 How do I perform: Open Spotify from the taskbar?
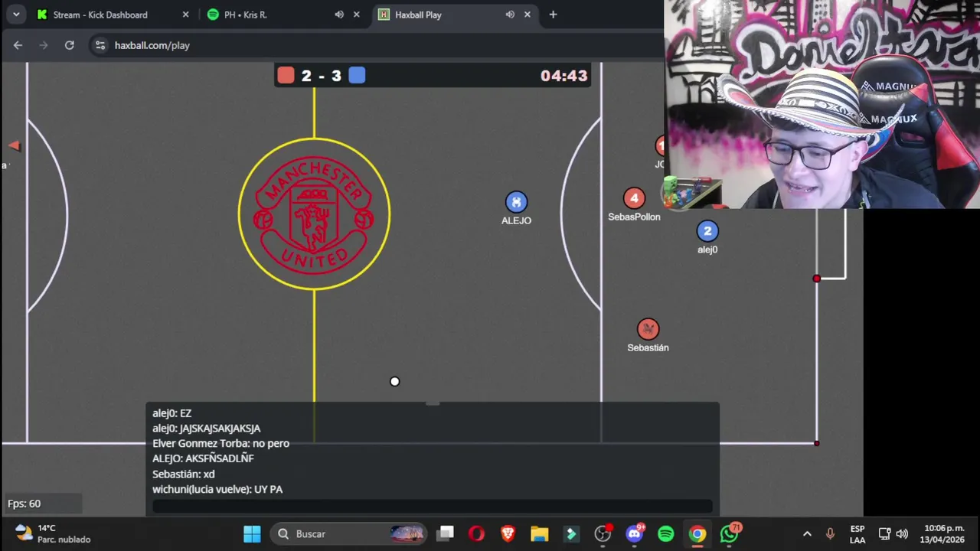665,533
